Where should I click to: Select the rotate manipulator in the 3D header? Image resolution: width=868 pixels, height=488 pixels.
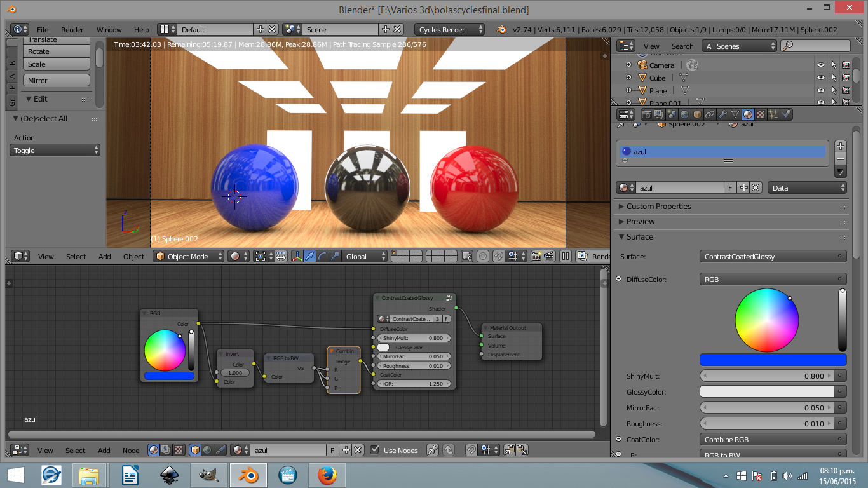click(x=323, y=257)
